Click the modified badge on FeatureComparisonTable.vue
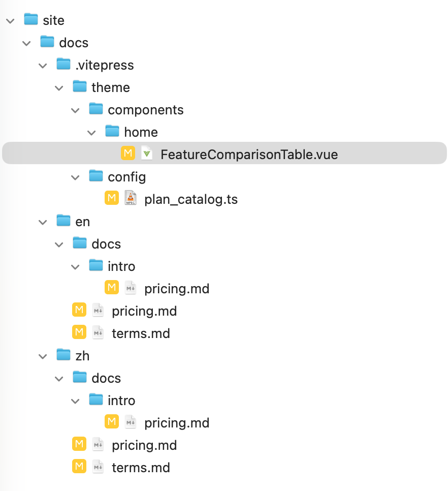 point(128,154)
